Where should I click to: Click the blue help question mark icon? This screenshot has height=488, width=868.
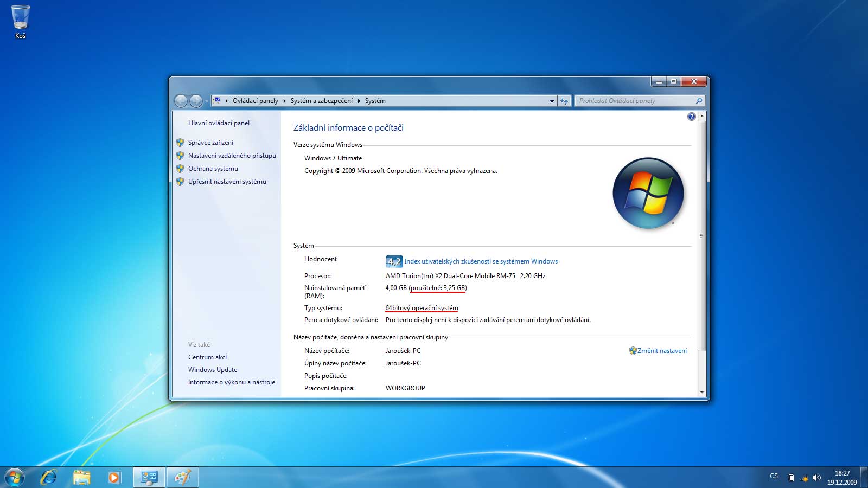point(691,117)
